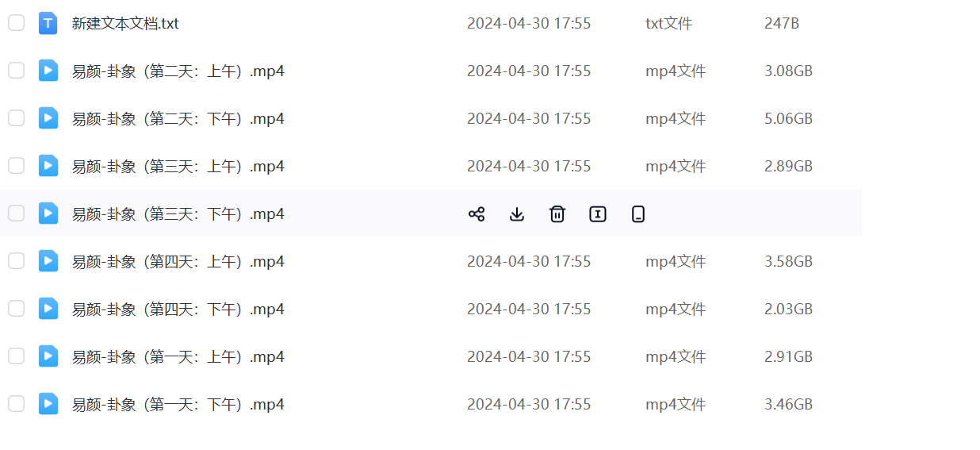
Task: Click the video icon for 第二天:上午 file
Action: pos(48,71)
